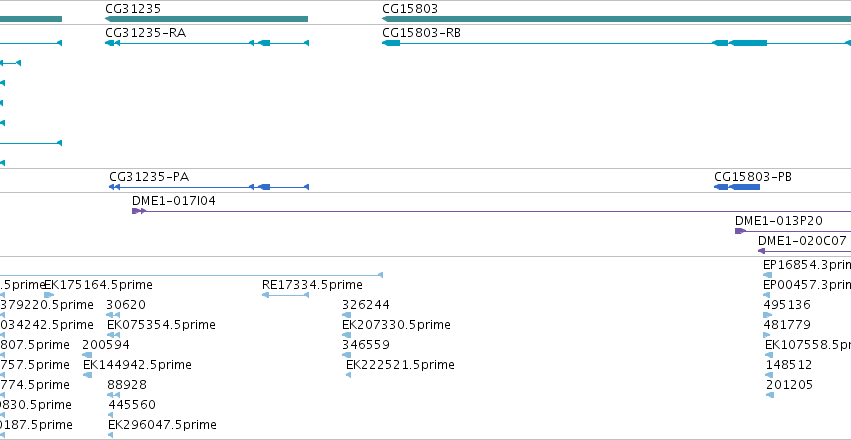Select feature 148512 label
Image resolution: width=851 pixels, height=440 pixels.
click(789, 365)
